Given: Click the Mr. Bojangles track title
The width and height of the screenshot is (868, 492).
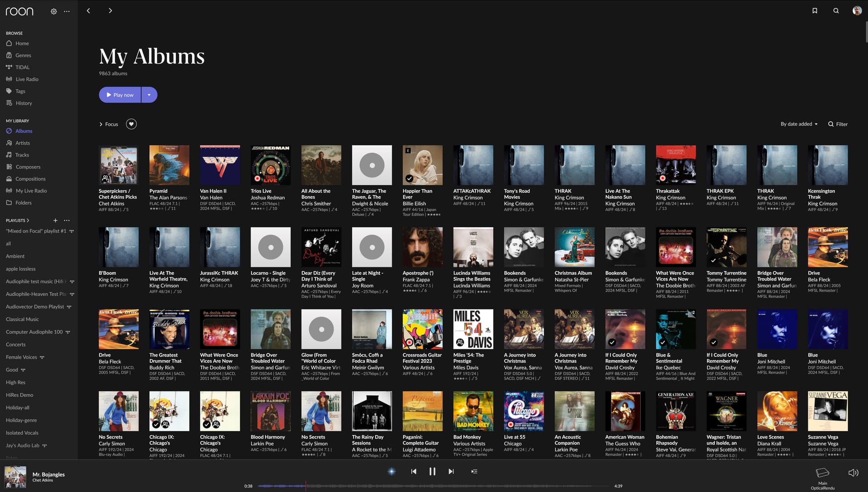Looking at the screenshot, I should point(48,474).
